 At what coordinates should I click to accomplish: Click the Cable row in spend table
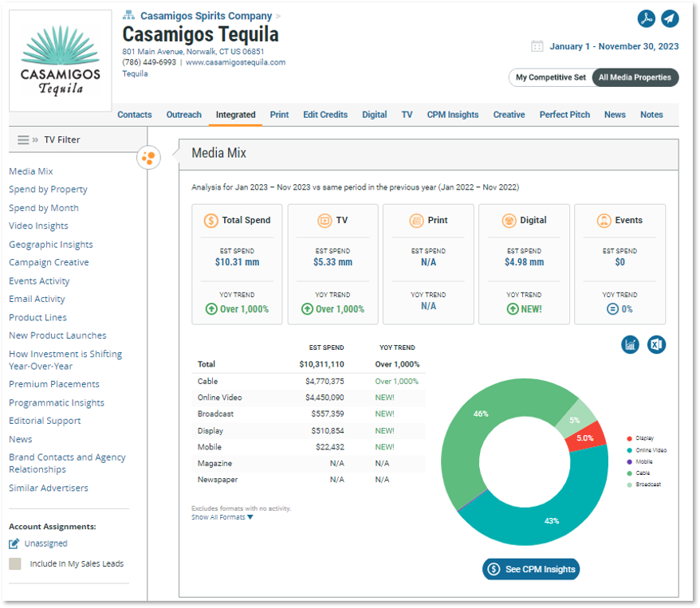pos(309,382)
